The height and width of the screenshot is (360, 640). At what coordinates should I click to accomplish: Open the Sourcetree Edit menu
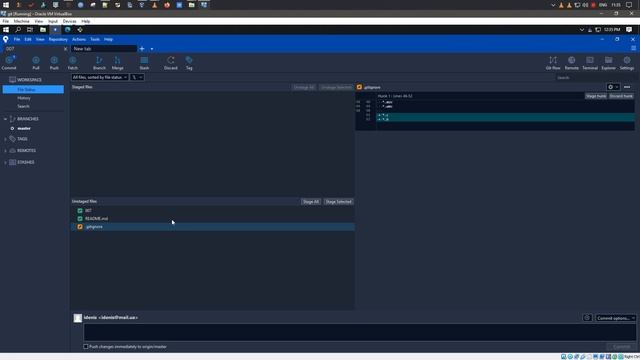click(x=28, y=39)
